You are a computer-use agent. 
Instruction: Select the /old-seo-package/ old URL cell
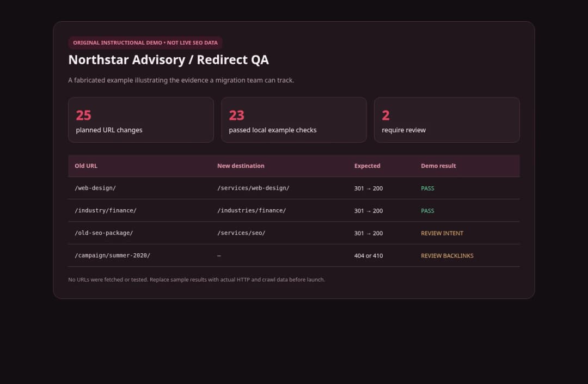(x=104, y=233)
